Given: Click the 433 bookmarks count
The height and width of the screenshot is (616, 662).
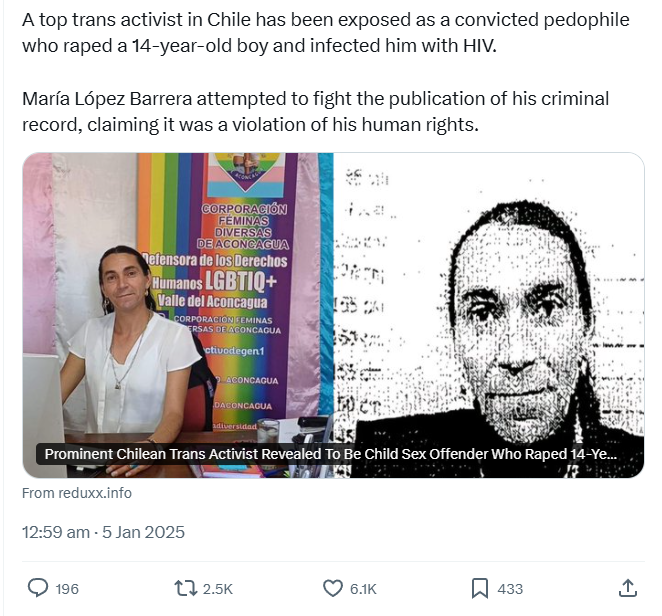Looking at the screenshot, I should pos(510,589).
